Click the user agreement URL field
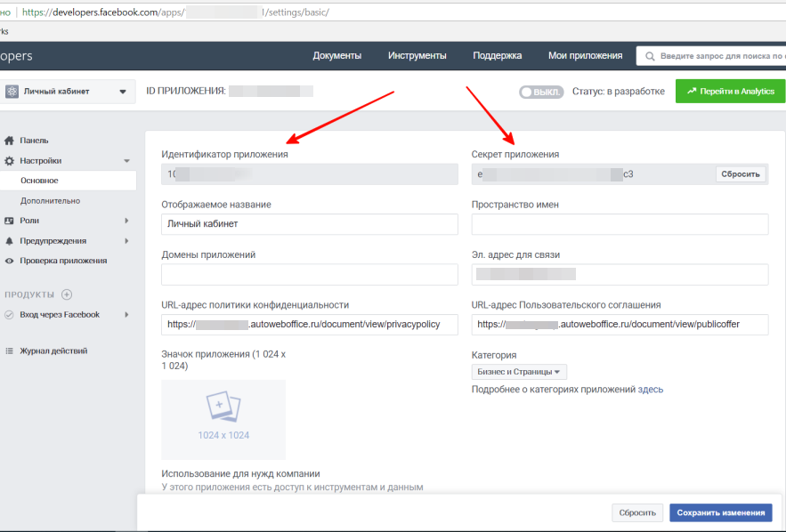The height and width of the screenshot is (532, 786). pyautogui.click(x=620, y=325)
